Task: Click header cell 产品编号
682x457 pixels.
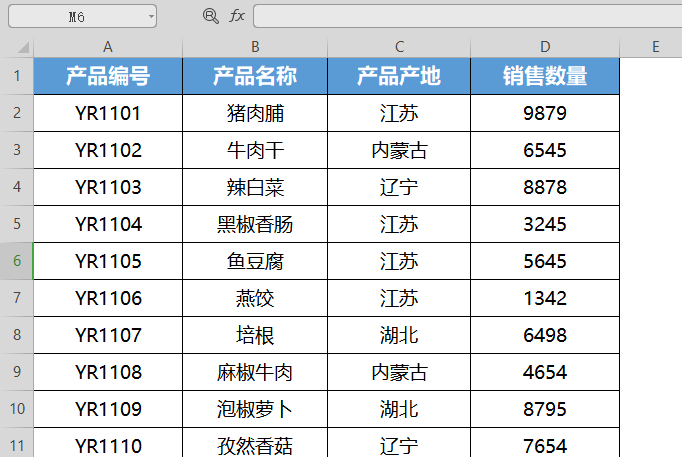Action: pos(108,76)
